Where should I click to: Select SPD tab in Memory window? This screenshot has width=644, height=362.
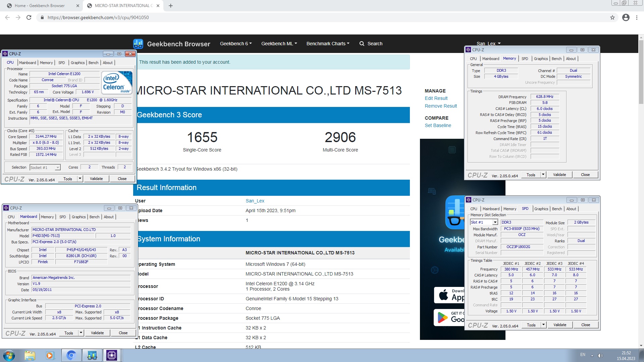click(x=525, y=59)
